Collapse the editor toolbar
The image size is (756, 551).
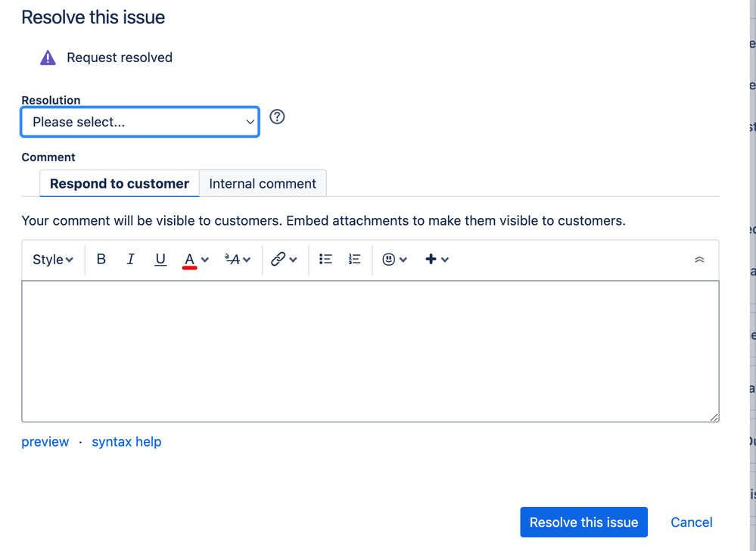coord(699,260)
